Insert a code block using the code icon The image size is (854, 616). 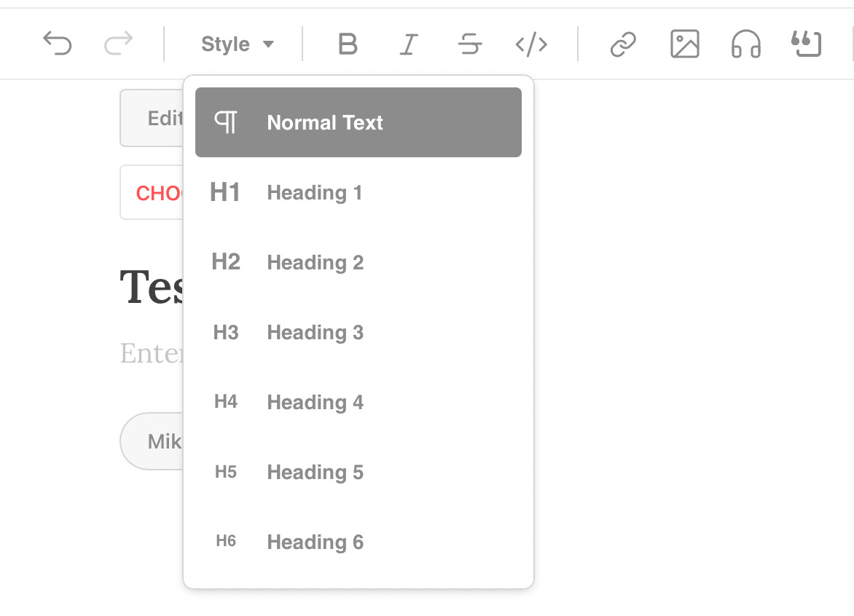point(531,44)
